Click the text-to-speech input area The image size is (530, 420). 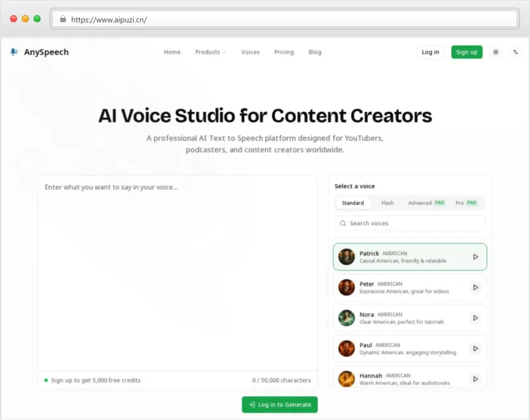coord(177,272)
